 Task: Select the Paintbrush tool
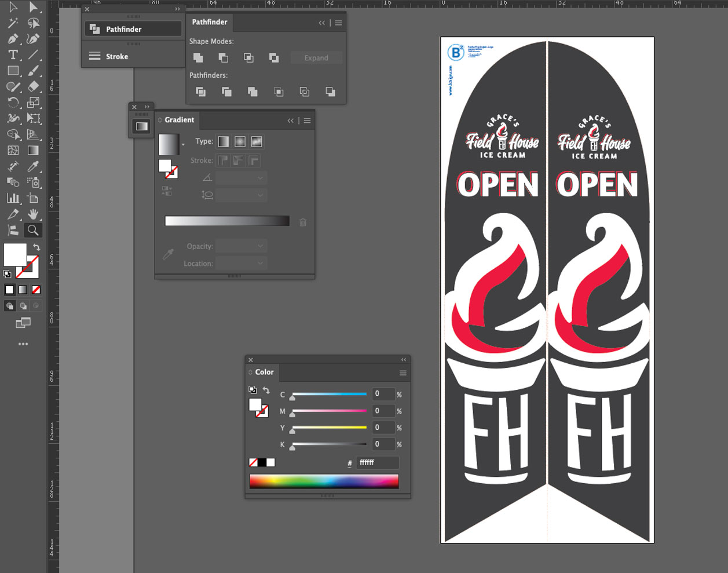[x=34, y=71]
